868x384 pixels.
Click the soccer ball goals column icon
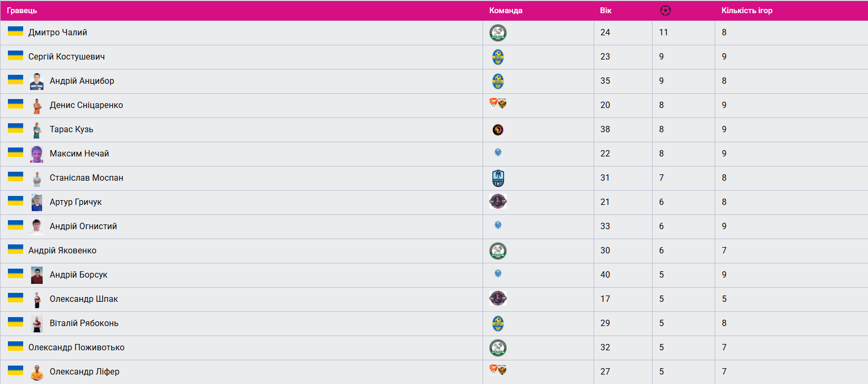[665, 11]
